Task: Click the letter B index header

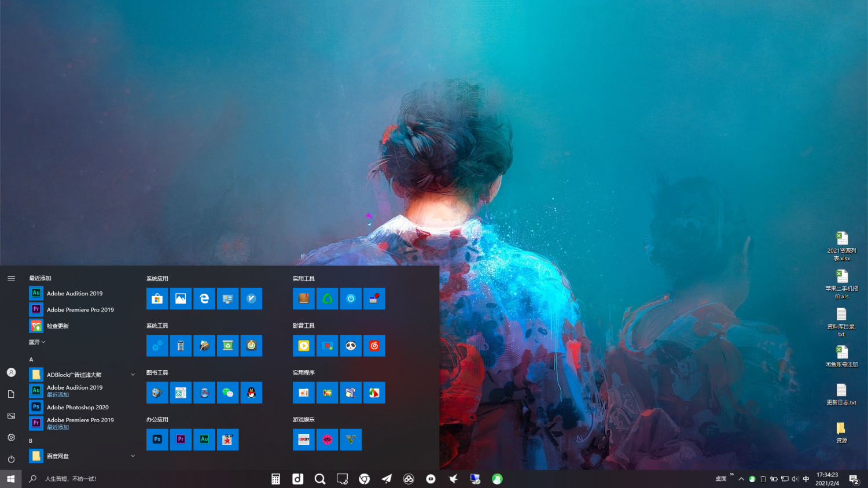Action: point(31,441)
